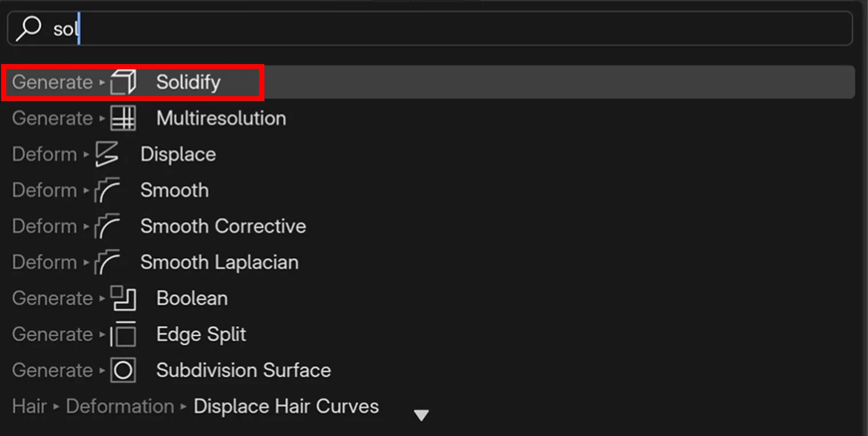Click the Displace modifier icon
Viewport: 868px width, 436px height.
point(107,155)
